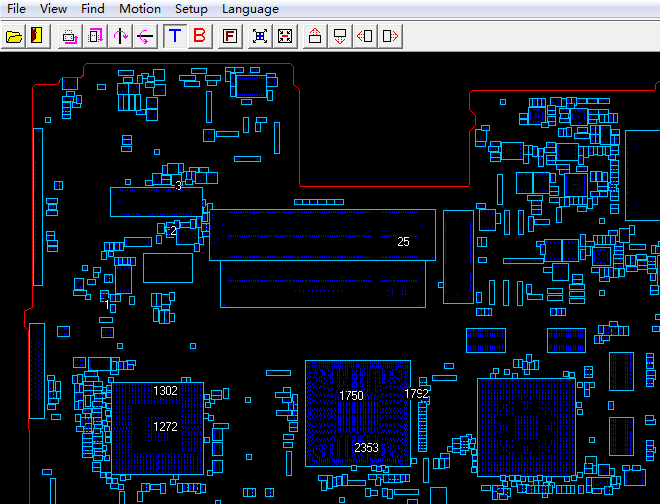Open the Language menu
This screenshot has height=504, width=660.
tap(250, 9)
